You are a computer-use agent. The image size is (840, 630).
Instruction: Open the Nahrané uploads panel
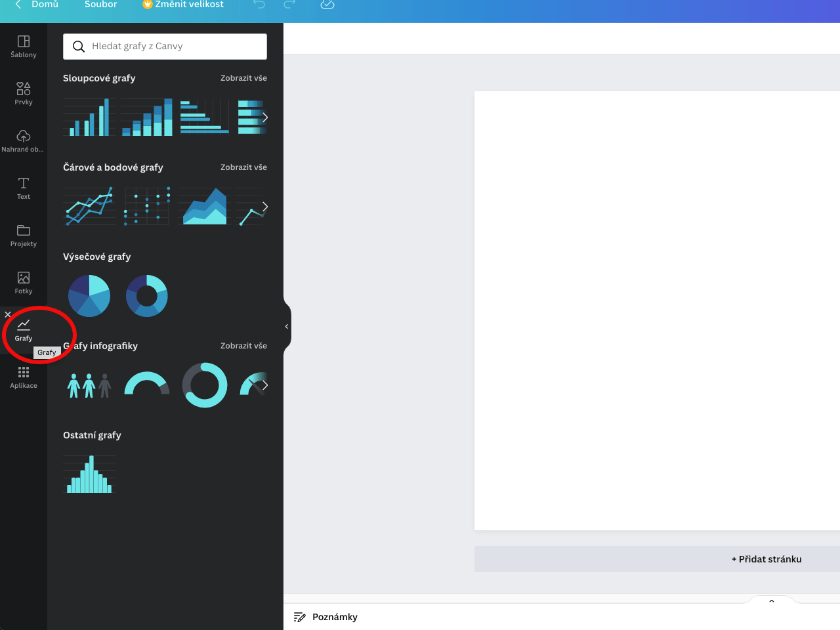click(24, 141)
